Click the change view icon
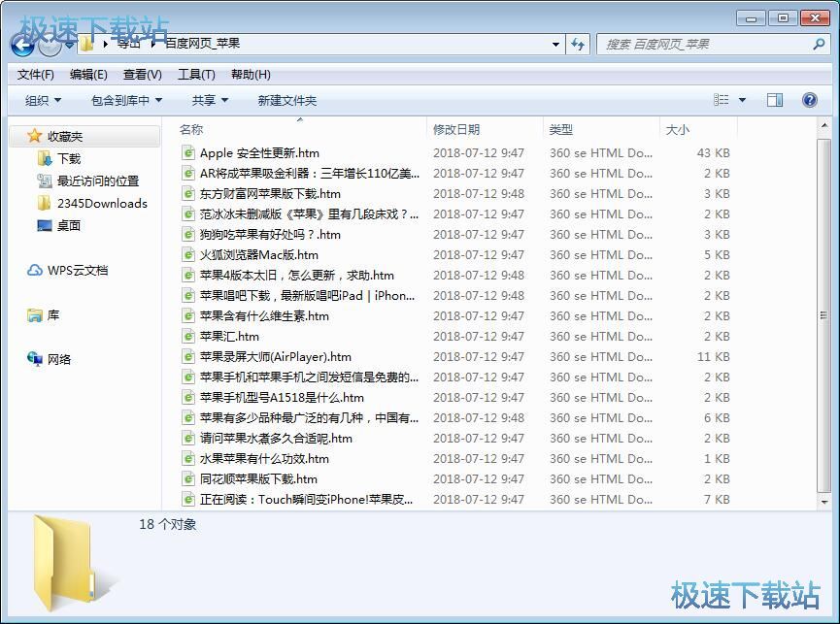This screenshot has height=624, width=840. [x=722, y=100]
